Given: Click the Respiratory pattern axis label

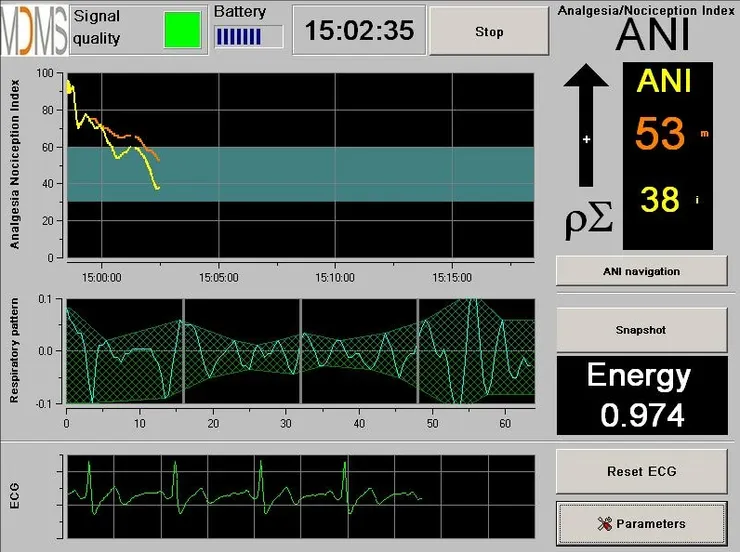Looking at the screenshot, I should [15, 350].
